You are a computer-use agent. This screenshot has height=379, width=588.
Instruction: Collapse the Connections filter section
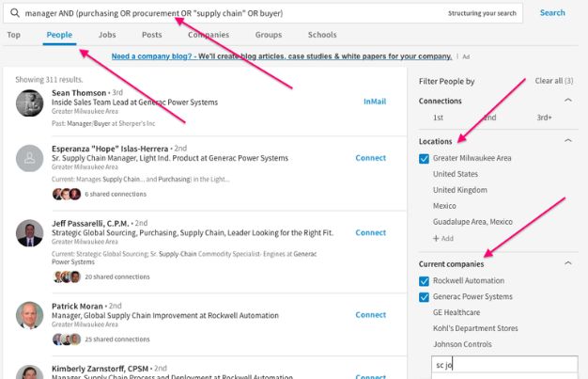coord(568,100)
